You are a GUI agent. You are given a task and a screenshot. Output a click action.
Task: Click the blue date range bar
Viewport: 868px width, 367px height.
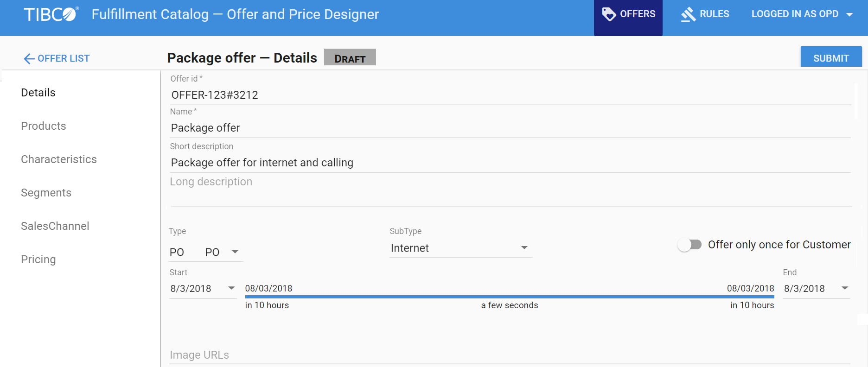pos(509,297)
